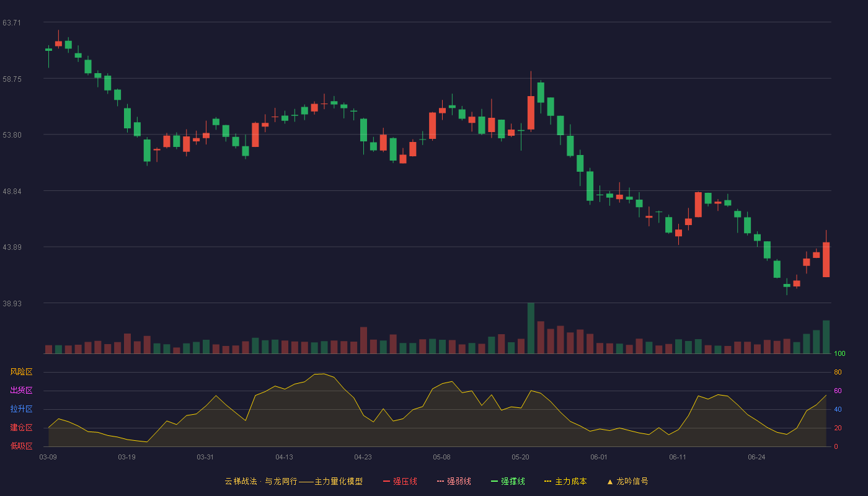The image size is (868, 496).
Task: Click the 04-23 date axis label
Action: (x=363, y=457)
